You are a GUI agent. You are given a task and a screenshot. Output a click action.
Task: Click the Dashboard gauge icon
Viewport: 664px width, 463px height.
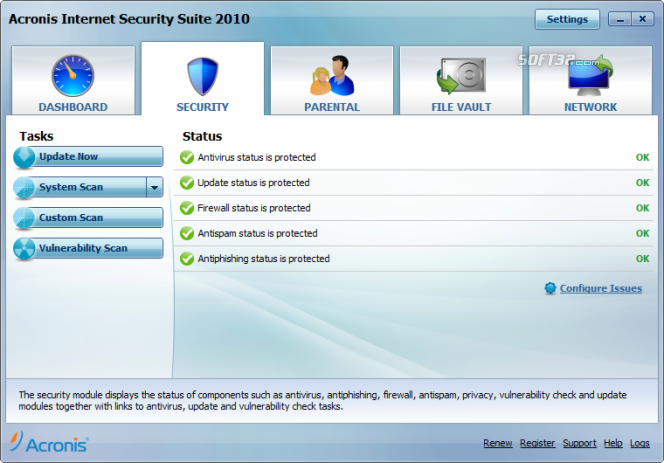click(73, 75)
